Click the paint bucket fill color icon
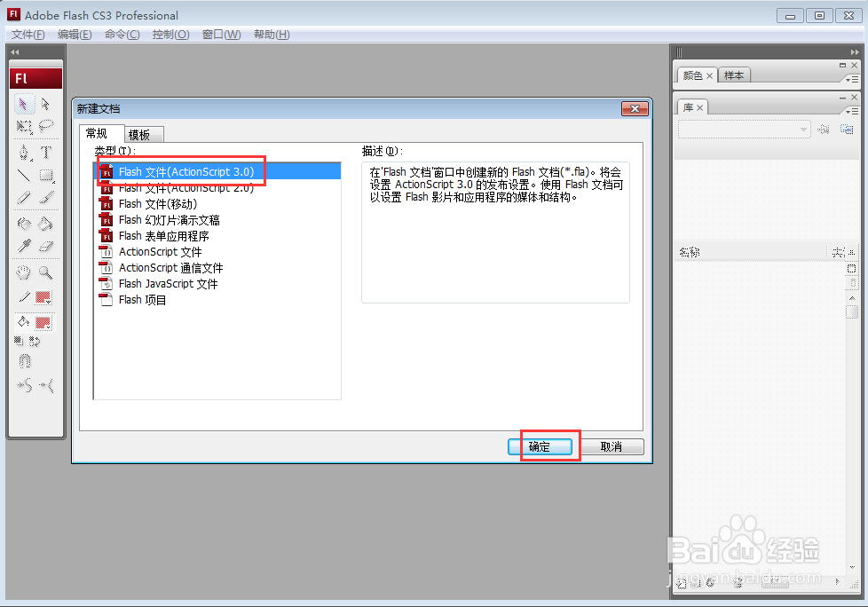The width and height of the screenshot is (868, 607). [24, 322]
